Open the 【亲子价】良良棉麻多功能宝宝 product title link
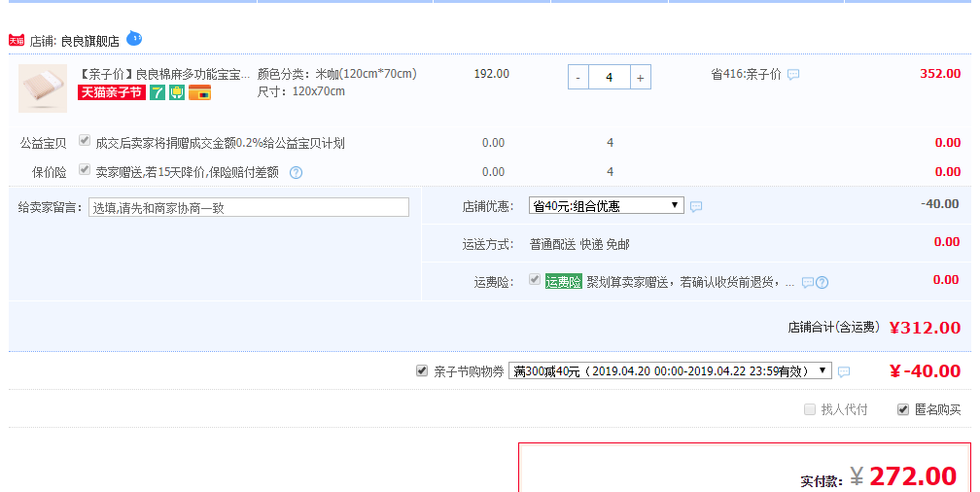Image resolution: width=980 pixels, height=492 pixels. 164,75
